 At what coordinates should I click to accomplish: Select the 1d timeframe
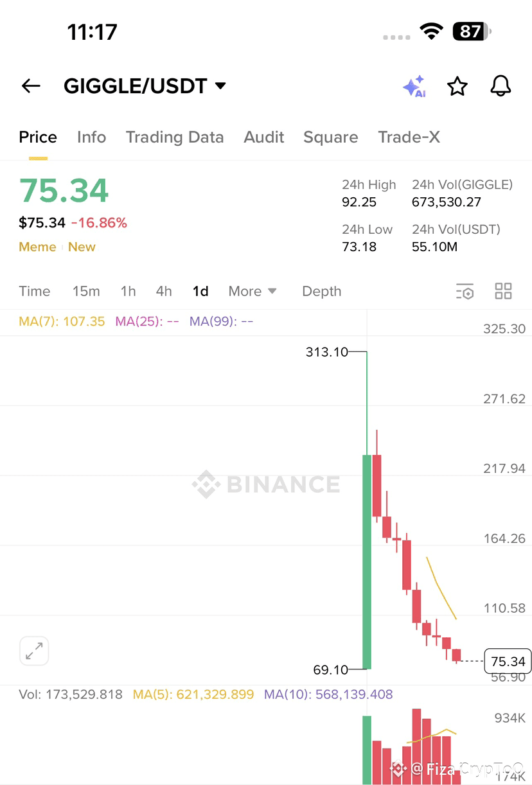pyautogui.click(x=200, y=292)
